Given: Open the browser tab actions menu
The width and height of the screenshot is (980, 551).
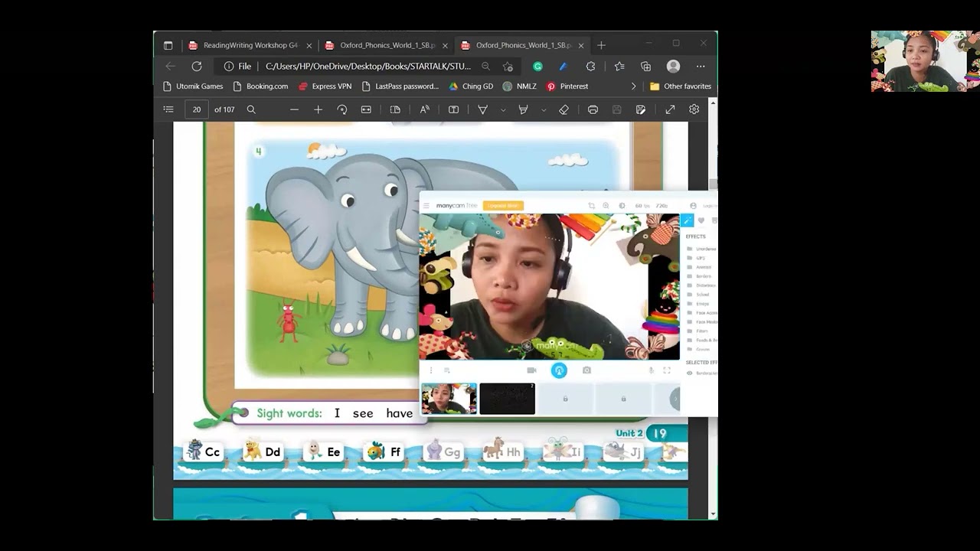Looking at the screenshot, I should pyautogui.click(x=168, y=45).
